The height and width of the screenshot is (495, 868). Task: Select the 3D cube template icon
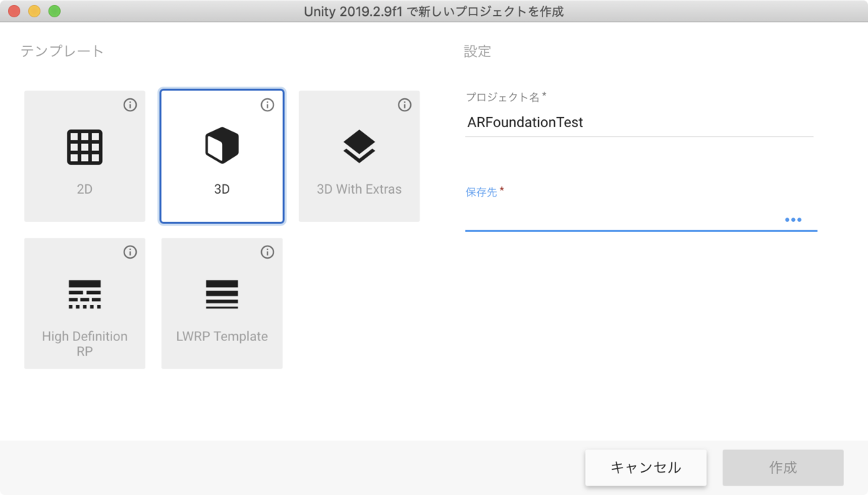click(222, 145)
